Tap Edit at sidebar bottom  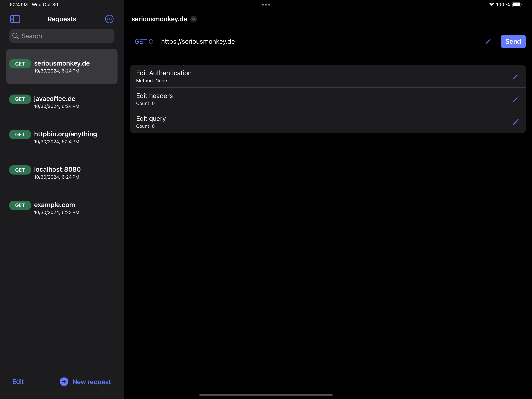[18, 382]
